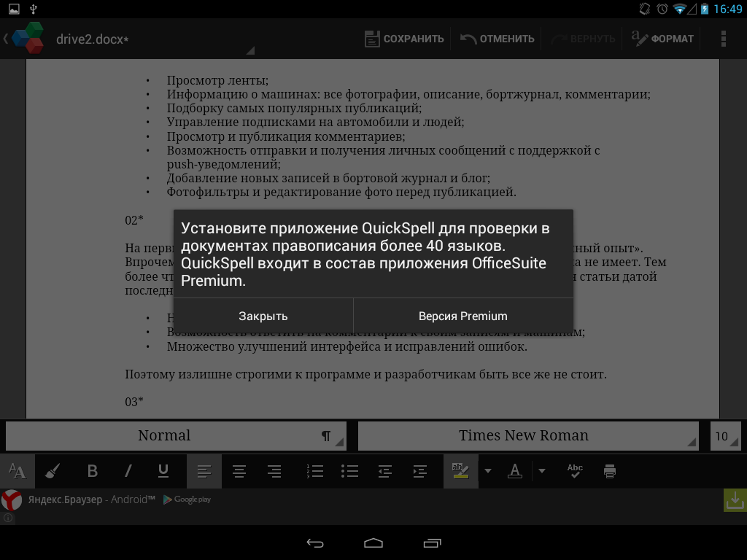Align text to the right

pyautogui.click(x=274, y=472)
